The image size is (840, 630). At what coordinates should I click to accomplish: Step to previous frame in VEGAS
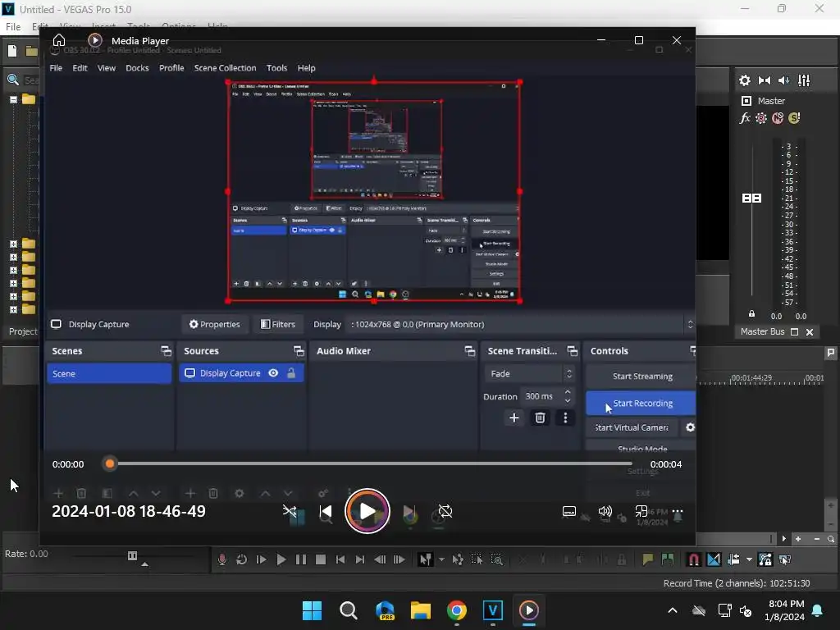(380, 559)
